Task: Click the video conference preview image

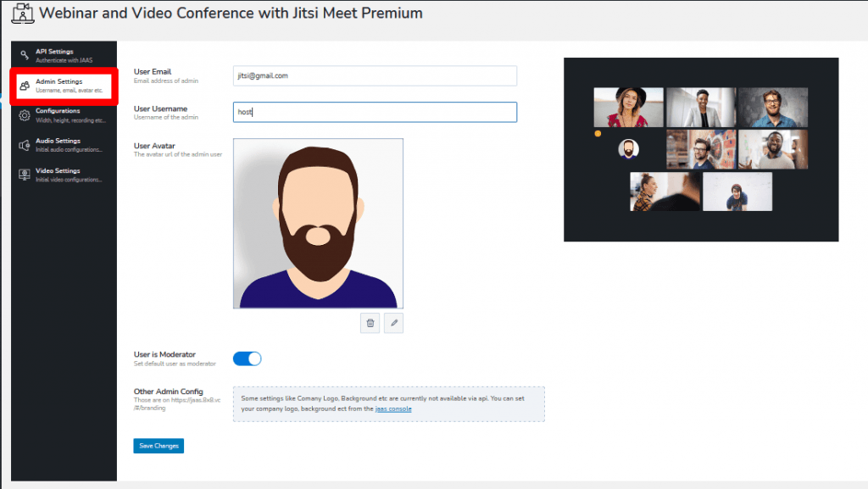Action: point(701,149)
